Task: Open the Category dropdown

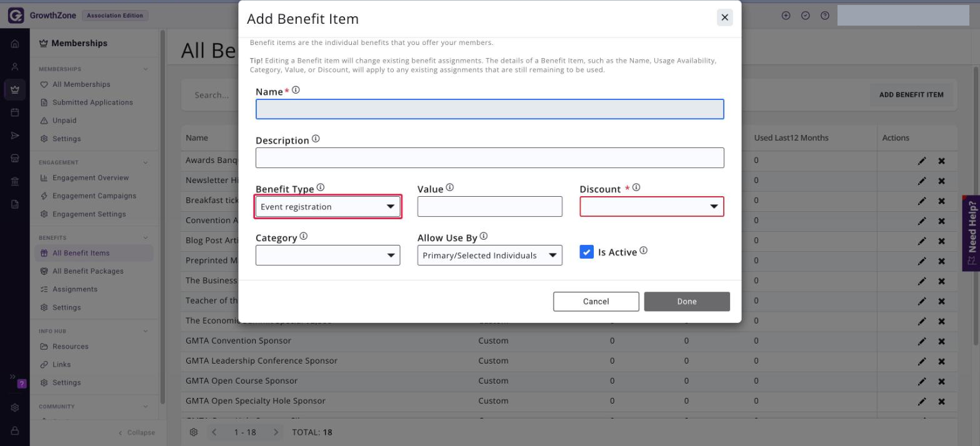Action: tap(327, 255)
